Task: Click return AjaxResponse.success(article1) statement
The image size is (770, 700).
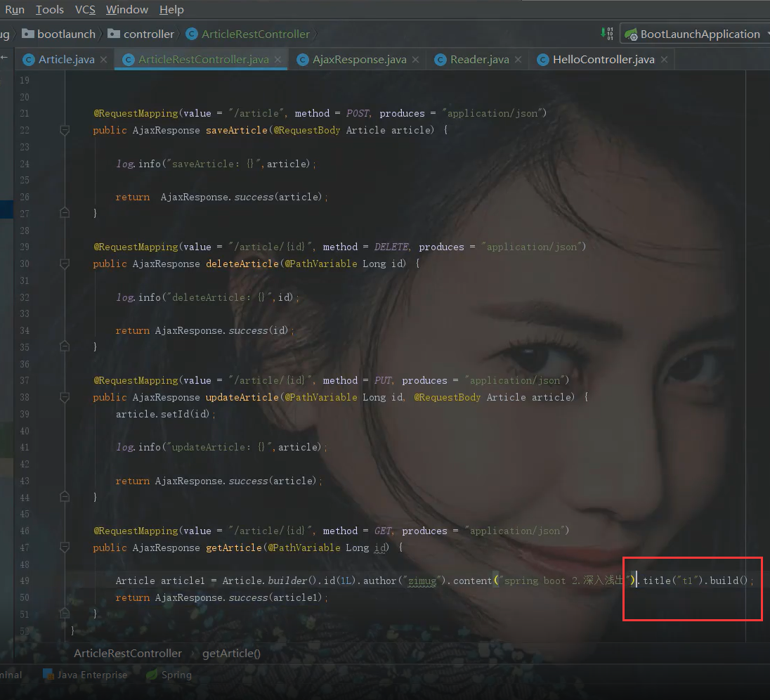Action: pyautogui.click(x=222, y=598)
